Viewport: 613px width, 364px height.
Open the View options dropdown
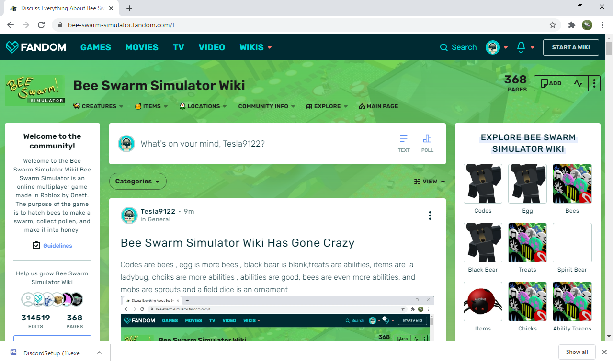(x=430, y=182)
